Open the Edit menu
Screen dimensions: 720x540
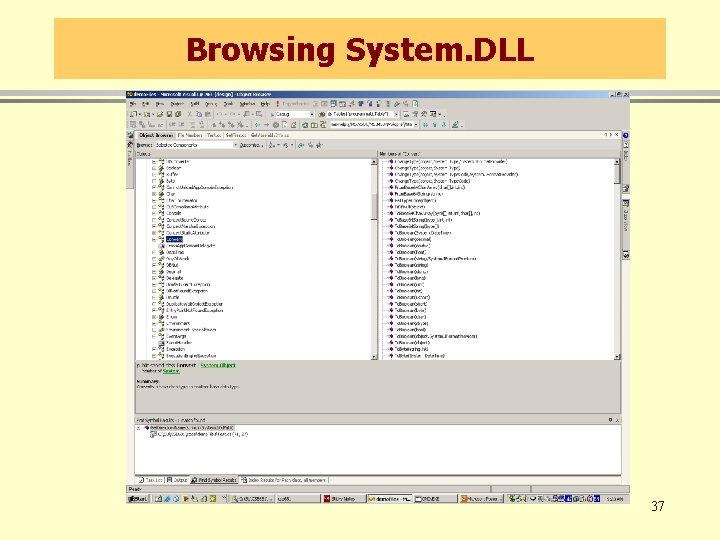(146, 104)
